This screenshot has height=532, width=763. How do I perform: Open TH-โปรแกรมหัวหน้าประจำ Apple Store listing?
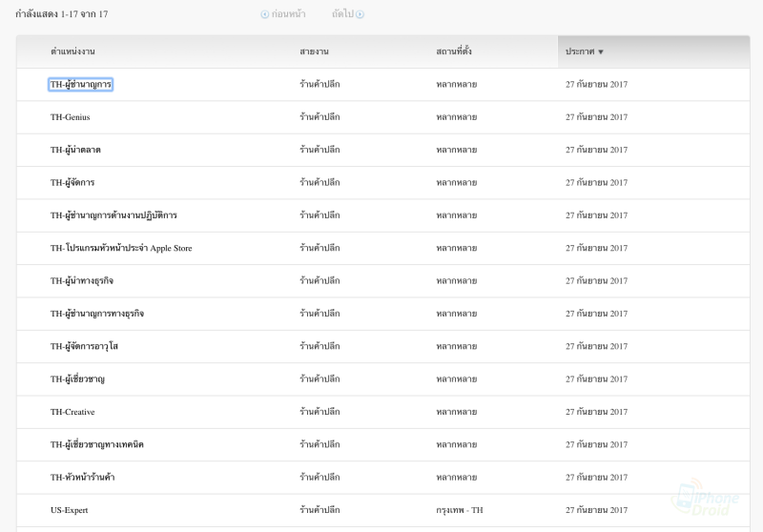(x=121, y=248)
